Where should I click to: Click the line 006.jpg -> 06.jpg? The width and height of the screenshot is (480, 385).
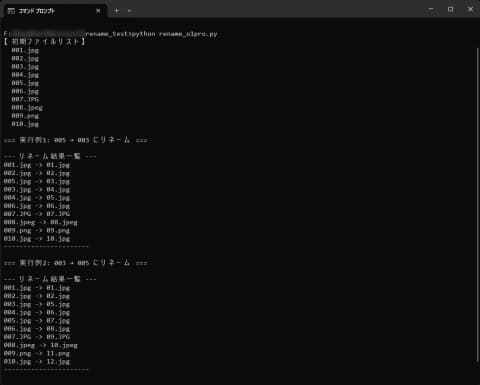click(37, 206)
